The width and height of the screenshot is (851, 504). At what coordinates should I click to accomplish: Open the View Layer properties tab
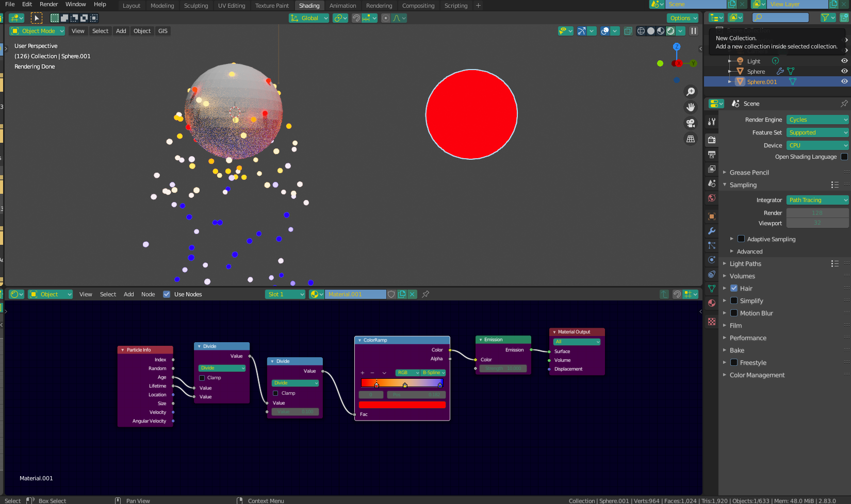[x=712, y=169]
